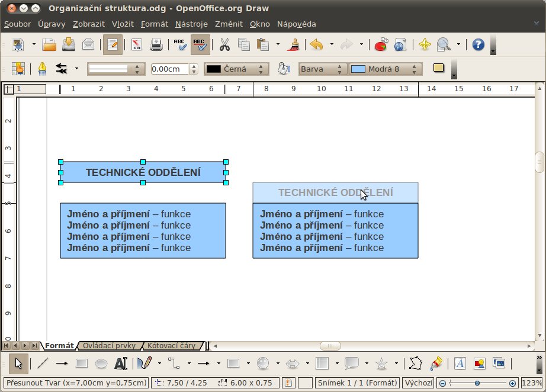
Task: Click the line width field 0,00cm
Action: click(170, 69)
